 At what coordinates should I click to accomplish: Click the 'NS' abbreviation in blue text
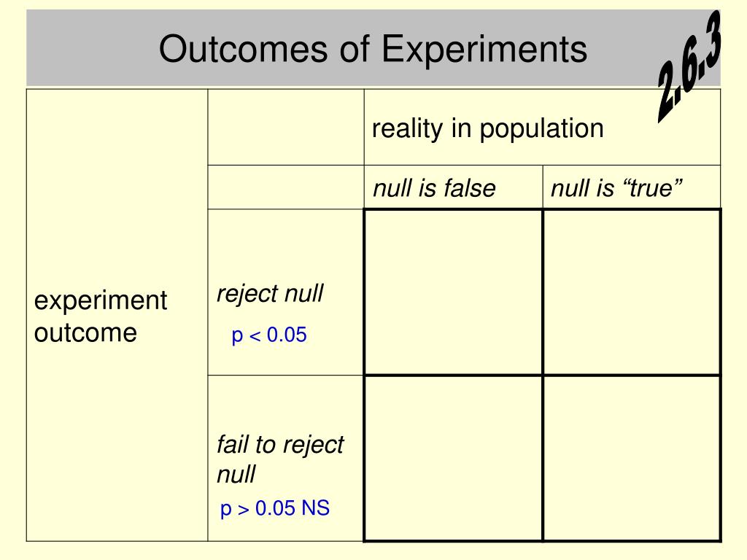(x=315, y=508)
